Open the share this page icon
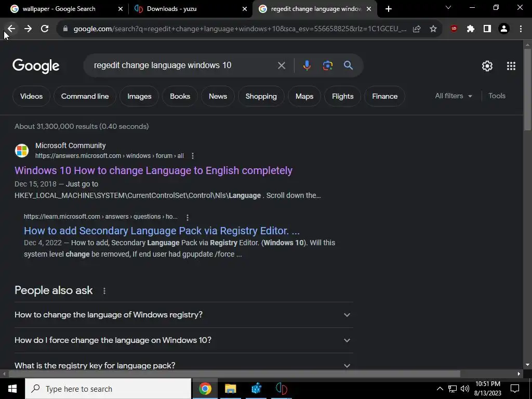The height and width of the screenshot is (399, 532). point(417,29)
